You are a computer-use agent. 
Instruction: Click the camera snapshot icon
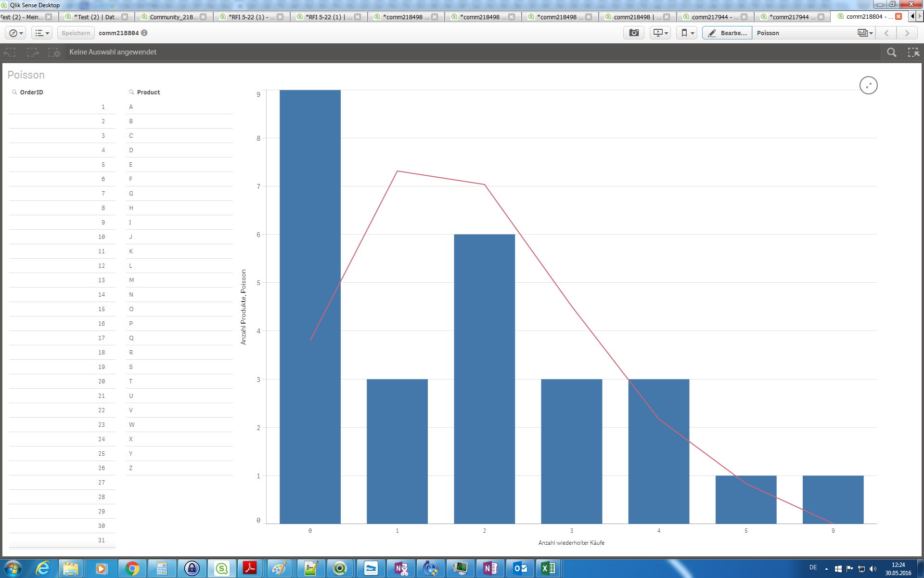pos(634,33)
